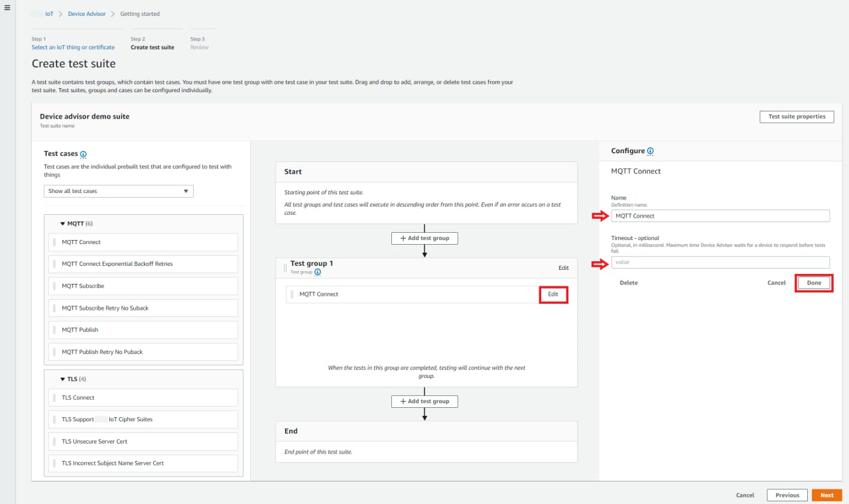The width and height of the screenshot is (849, 504).
Task: Click the Test cases info icon
Action: (83, 155)
